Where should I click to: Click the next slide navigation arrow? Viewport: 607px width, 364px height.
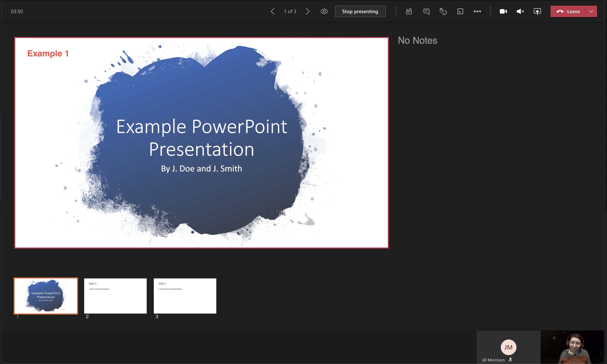click(x=307, y=11)
